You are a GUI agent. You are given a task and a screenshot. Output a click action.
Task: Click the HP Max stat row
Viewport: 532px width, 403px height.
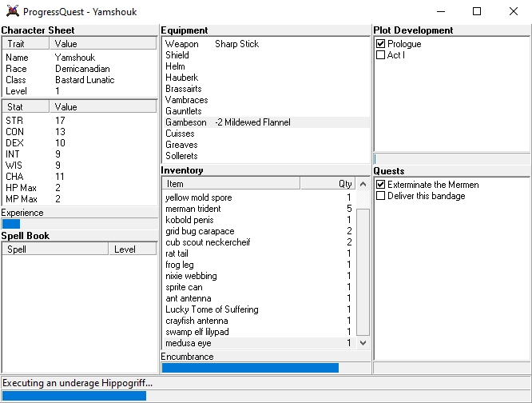tap(80, 188)
